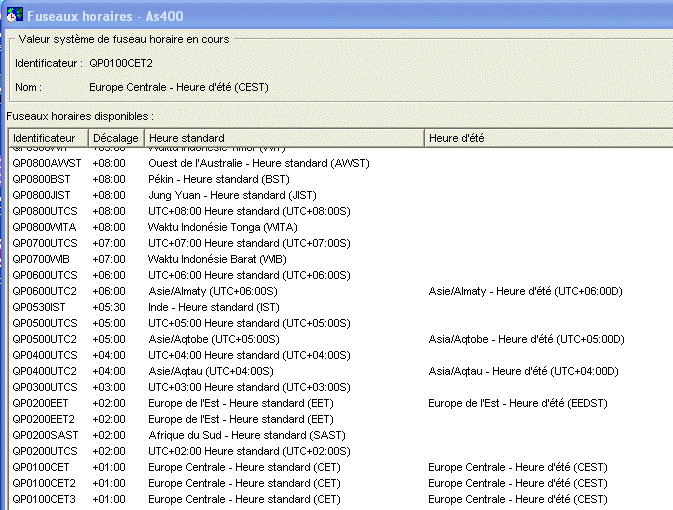
Task: Click 'Asie/Almaty - Heure d'été (UTC+06:00D)'
Action: click(525, 291)
